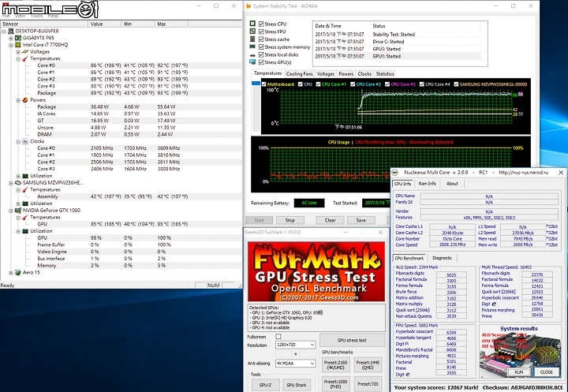This screenshot has height=392, width=568.
Task: Run the Preset:1080 (FHD) benchmark
Action: click(x=335, y=383)
